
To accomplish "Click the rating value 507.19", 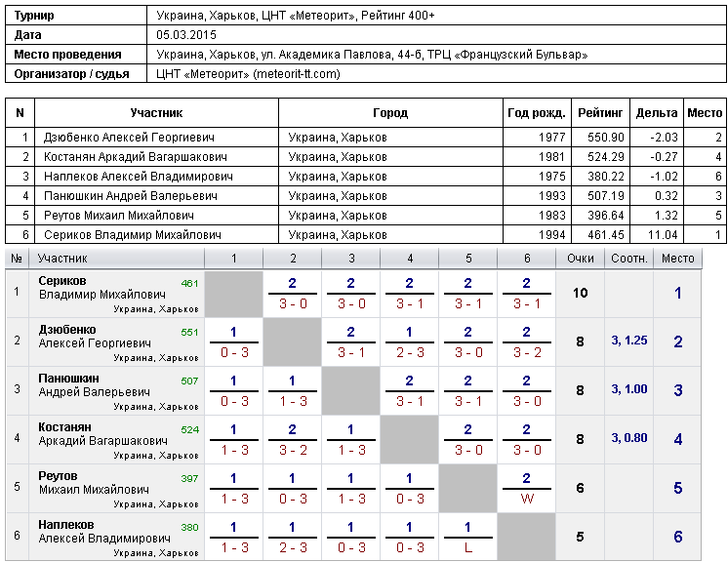I will coord(606,196).
